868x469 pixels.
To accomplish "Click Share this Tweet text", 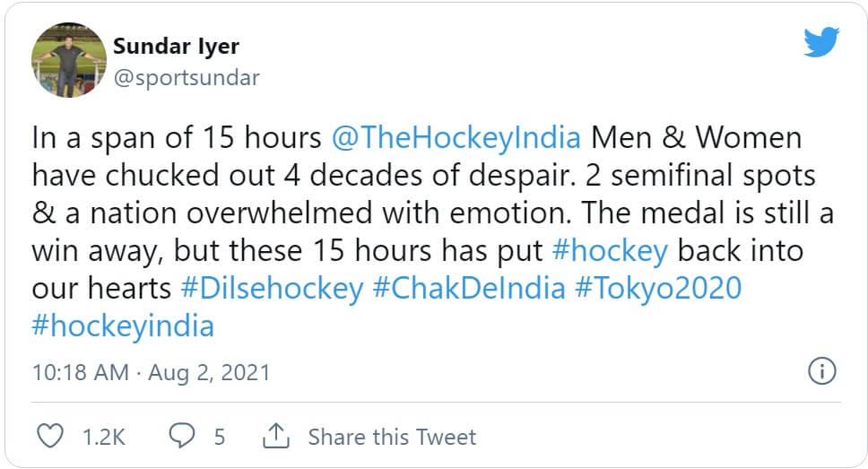I will coord(392,437).
